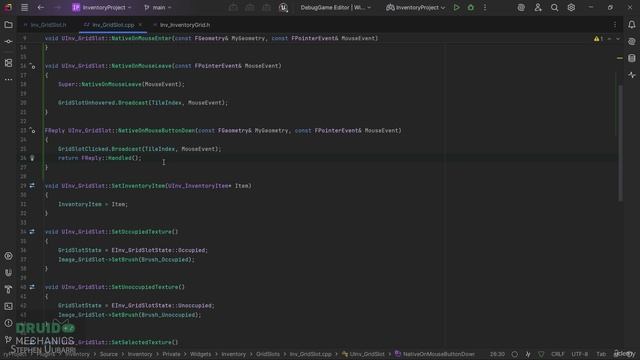Click declaration gutter icon beside SetUnoccupiedTexture
This screenshot has width=640, height=360.
point(32,287)
